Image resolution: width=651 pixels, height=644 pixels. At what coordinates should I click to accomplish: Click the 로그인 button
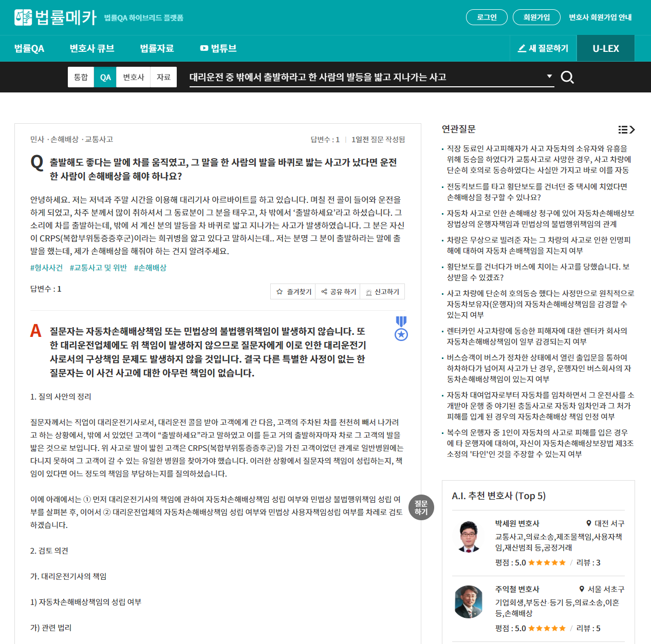point(487,17)
